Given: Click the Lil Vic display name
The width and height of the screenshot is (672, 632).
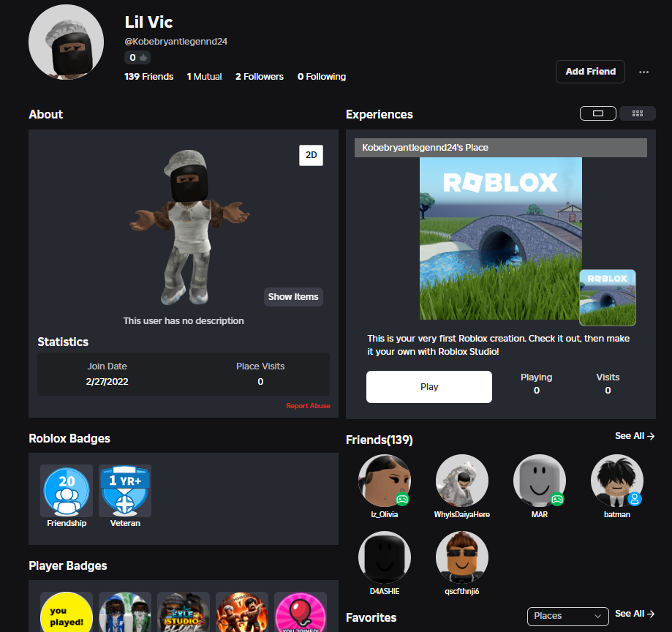Looking at the screenshot, I should pos(148,22).
